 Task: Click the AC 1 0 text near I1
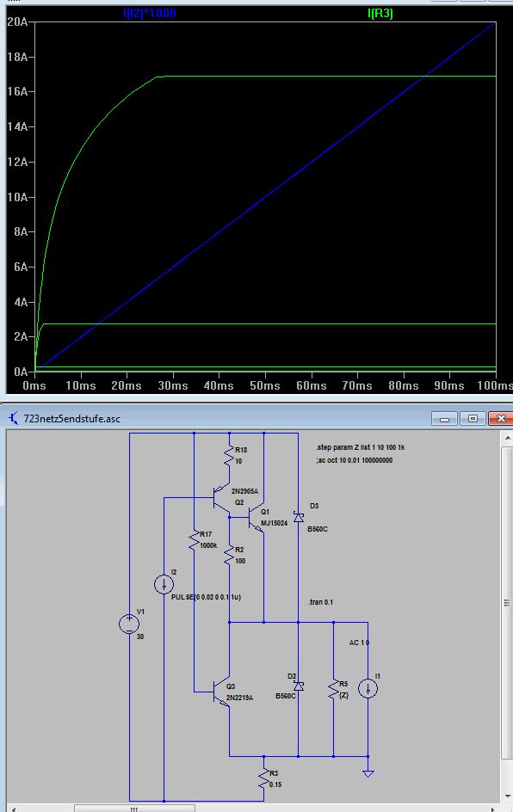pyautogui.click(x=359, y=643)
